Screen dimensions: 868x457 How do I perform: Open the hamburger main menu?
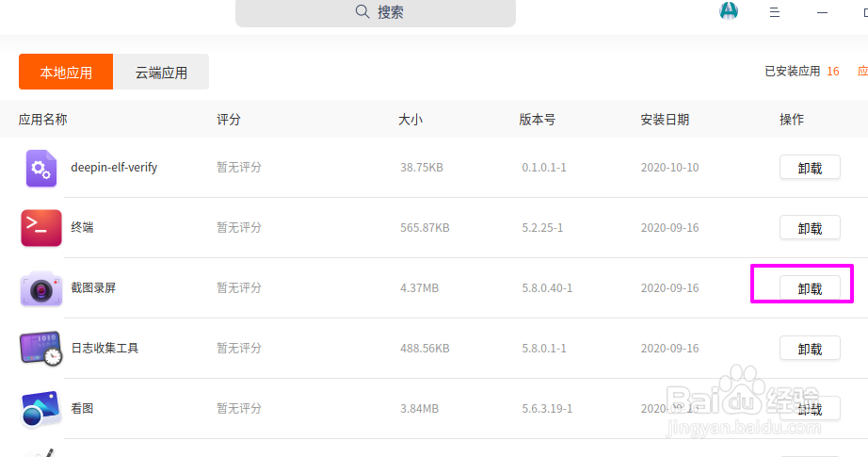(775, 12)
